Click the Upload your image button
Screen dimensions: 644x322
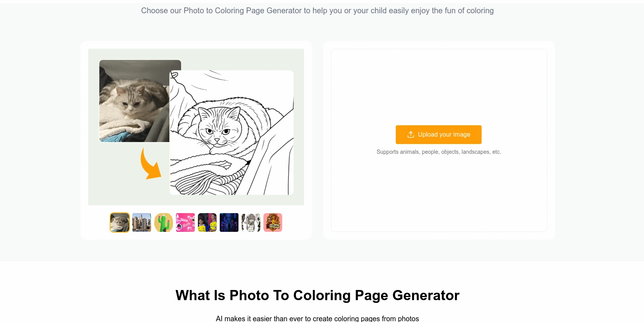(x=439, y=134)
